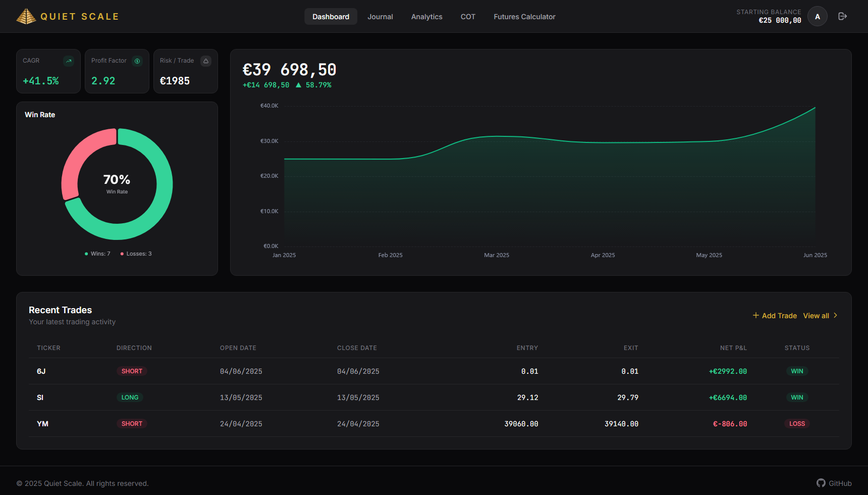Screen dimensions: 868x495
Task: Click the user avatar labeled A
Action: (818, 16)
